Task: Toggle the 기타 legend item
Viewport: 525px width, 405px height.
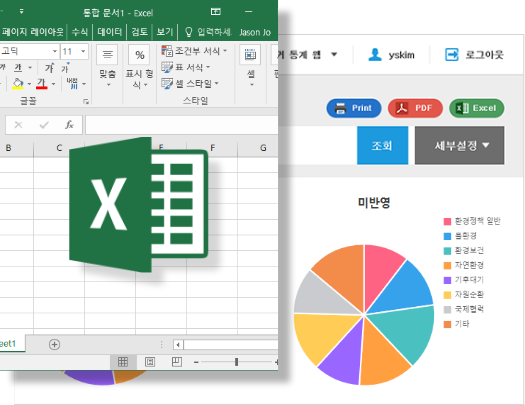Action: [x=457, y=324]
